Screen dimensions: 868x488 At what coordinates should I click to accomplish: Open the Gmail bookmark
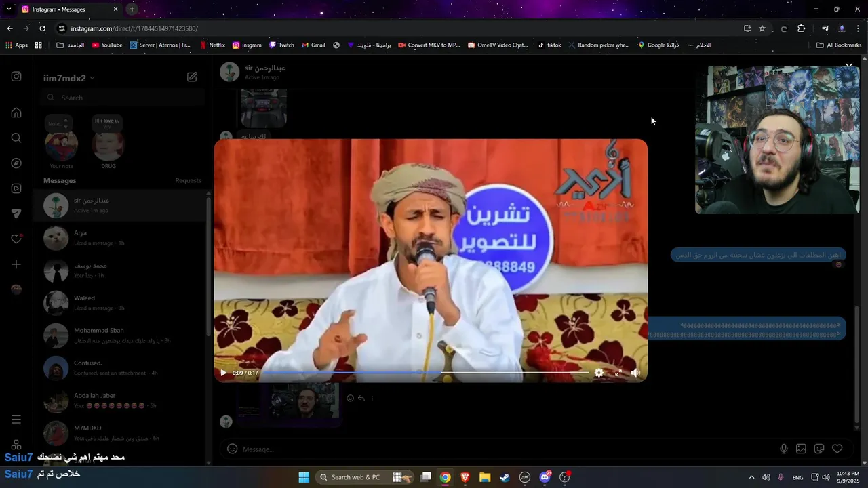(x=313, y=45)
